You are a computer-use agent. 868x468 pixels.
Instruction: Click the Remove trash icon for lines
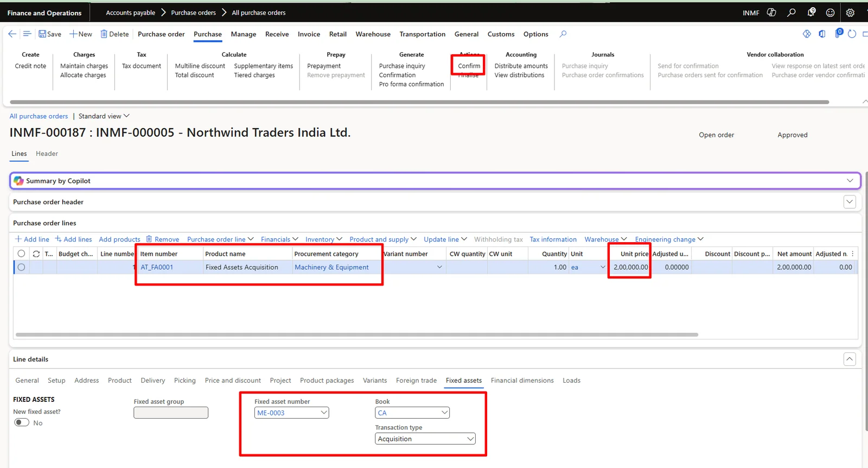(x=149, y=239)
